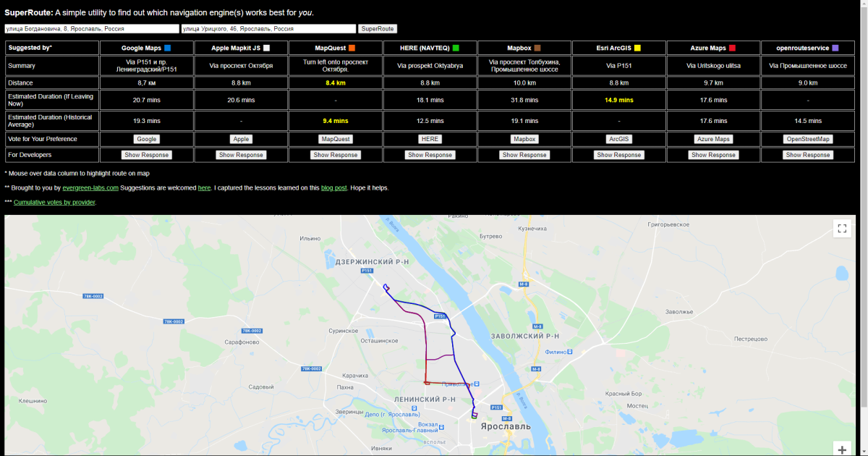Click the SuperRoute search button
Viewport: 868px width, 456px height.
pyautogui.click(x=378, y=29)
